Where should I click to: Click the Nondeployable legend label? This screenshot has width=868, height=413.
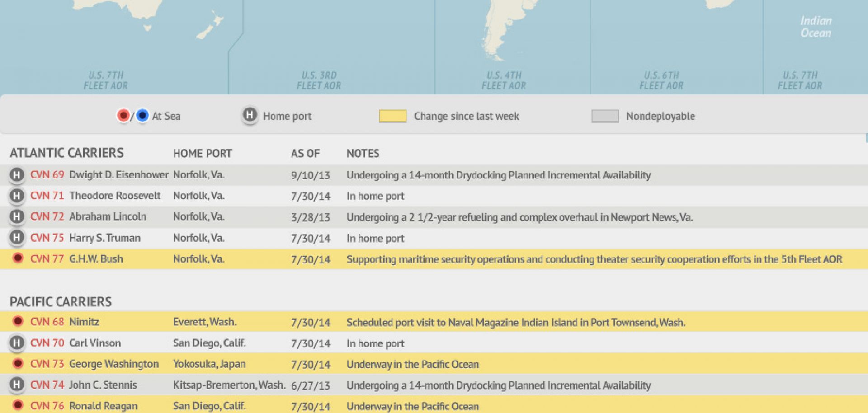[x=660, y=116]
